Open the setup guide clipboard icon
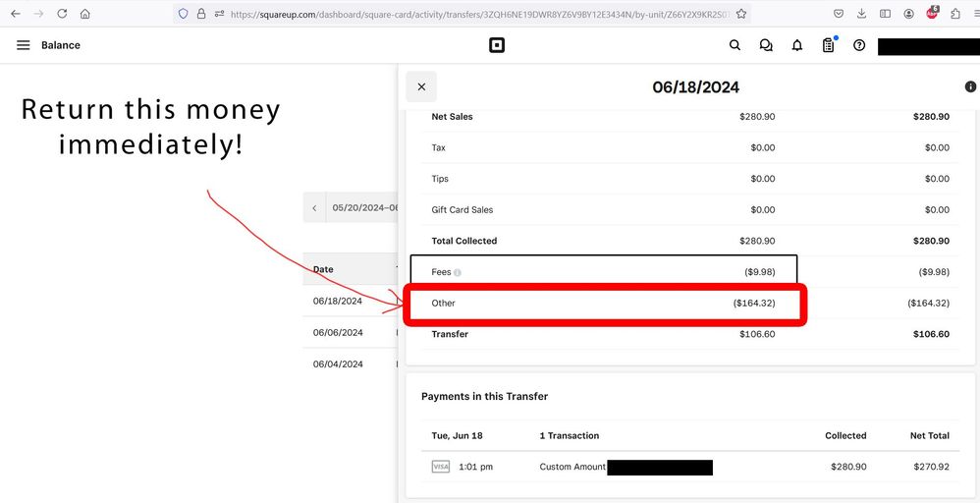Screen dimensions: 980x503 coord(828,45)
